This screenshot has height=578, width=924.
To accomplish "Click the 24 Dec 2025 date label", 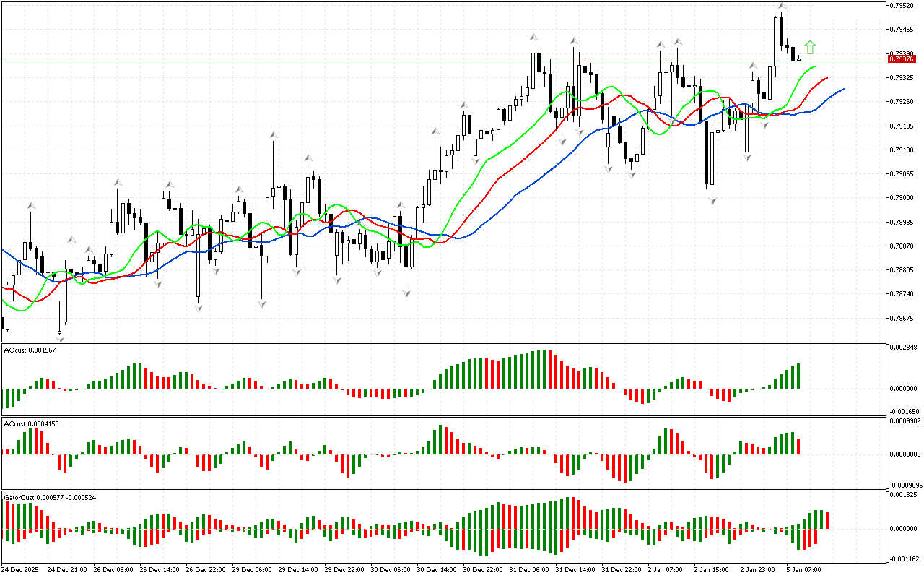I will 22,570.
